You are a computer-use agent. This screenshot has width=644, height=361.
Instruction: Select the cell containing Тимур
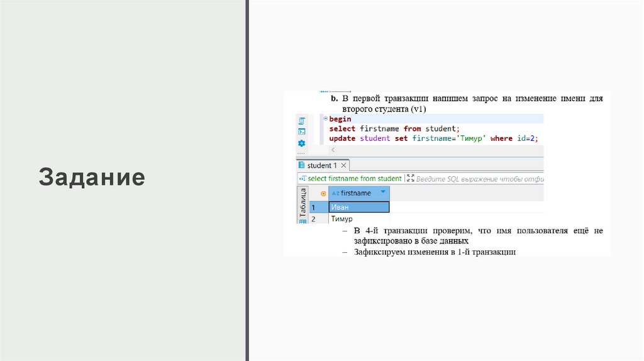(x=358, y=219)
